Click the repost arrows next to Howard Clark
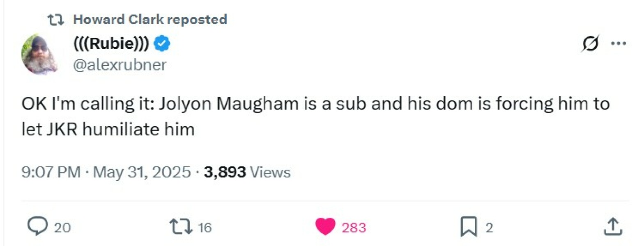 (56, 18)
